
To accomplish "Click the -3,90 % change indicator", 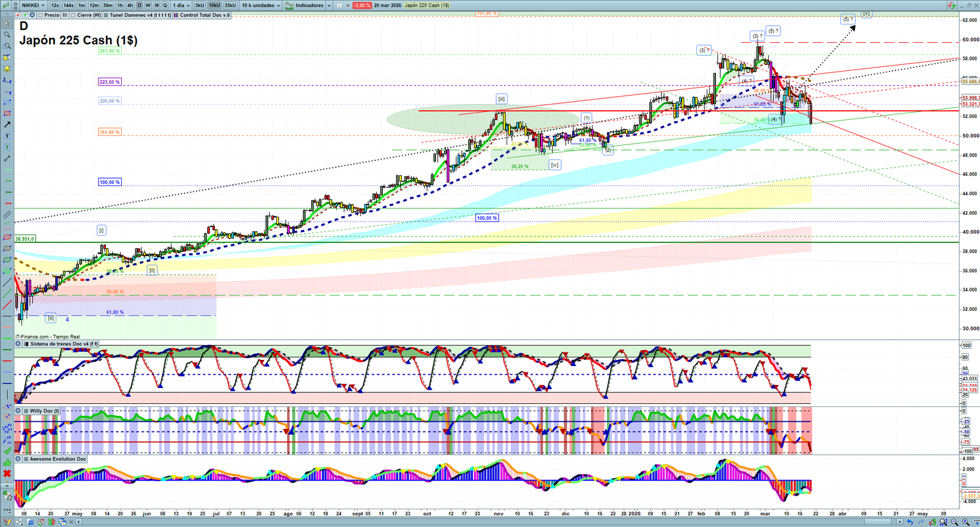I will coord(362,6).
